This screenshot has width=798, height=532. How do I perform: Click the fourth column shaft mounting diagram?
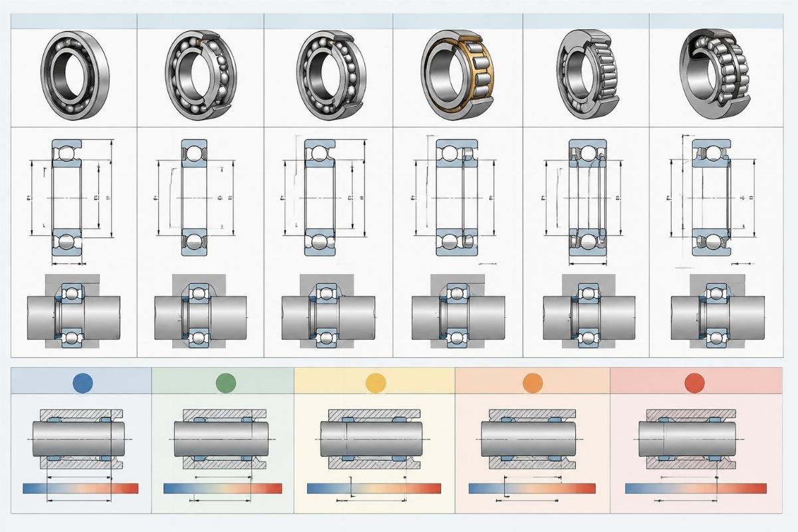point(458,313)
